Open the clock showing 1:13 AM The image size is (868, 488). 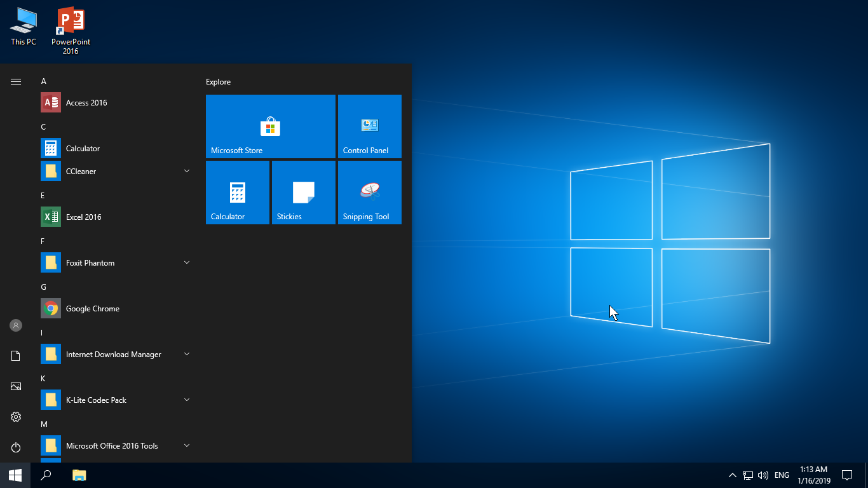814,475
